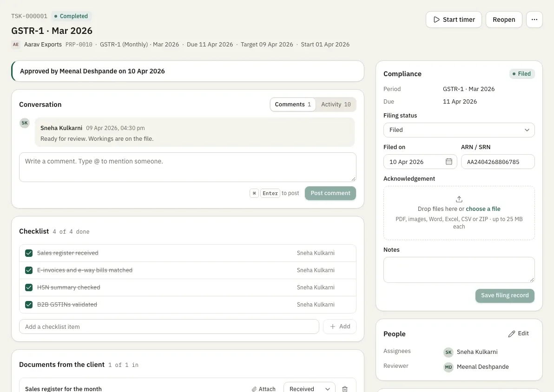Edit the ARN / SRN field
This screenshot has width=554, height=392.
[x=497, y=162]
